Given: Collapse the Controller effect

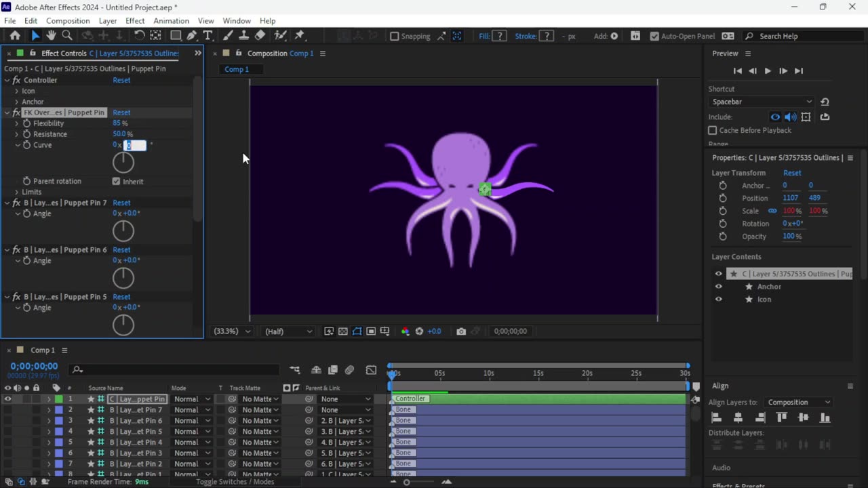Looking at the screenshot, I should 7,80.
